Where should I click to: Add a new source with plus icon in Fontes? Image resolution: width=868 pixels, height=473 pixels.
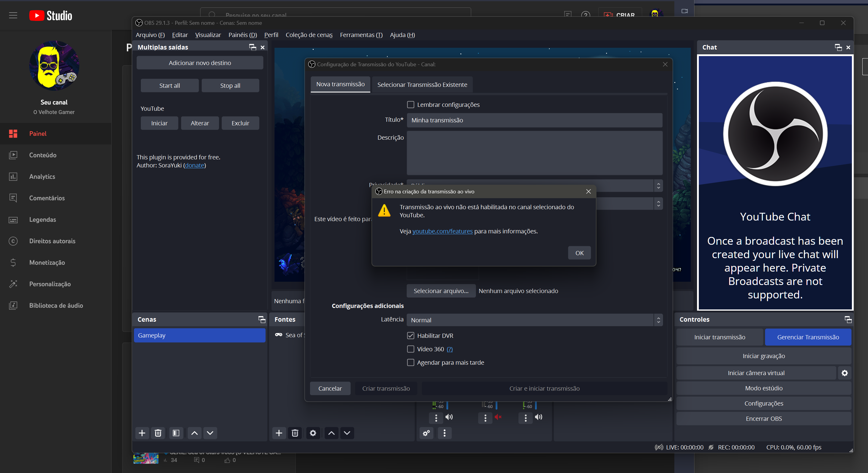point(279,433)
